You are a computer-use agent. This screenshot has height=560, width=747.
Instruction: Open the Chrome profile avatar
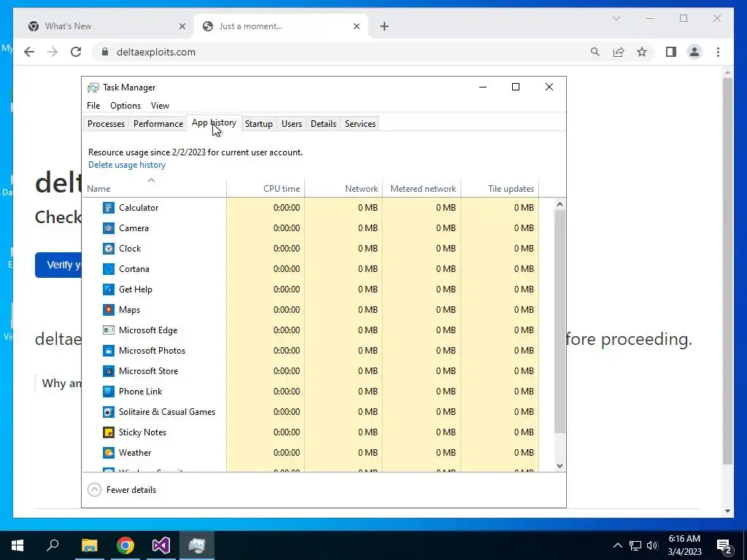coord(694,52)
